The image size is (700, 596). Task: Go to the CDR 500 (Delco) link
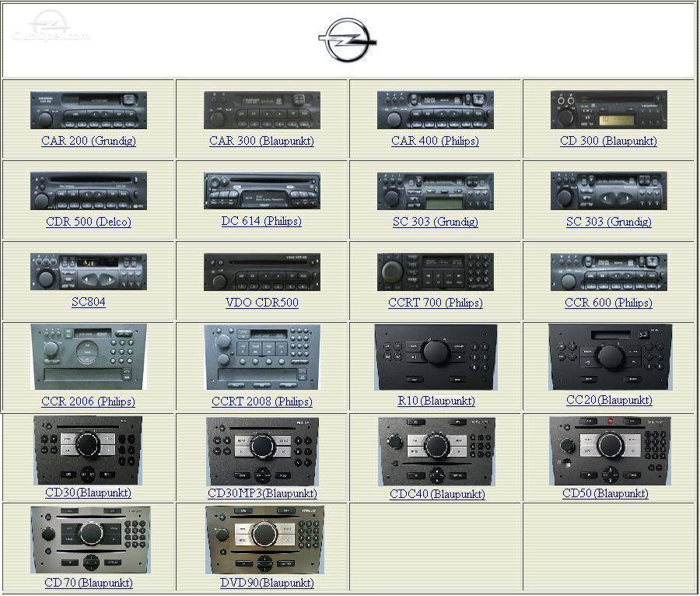(89, 222)
